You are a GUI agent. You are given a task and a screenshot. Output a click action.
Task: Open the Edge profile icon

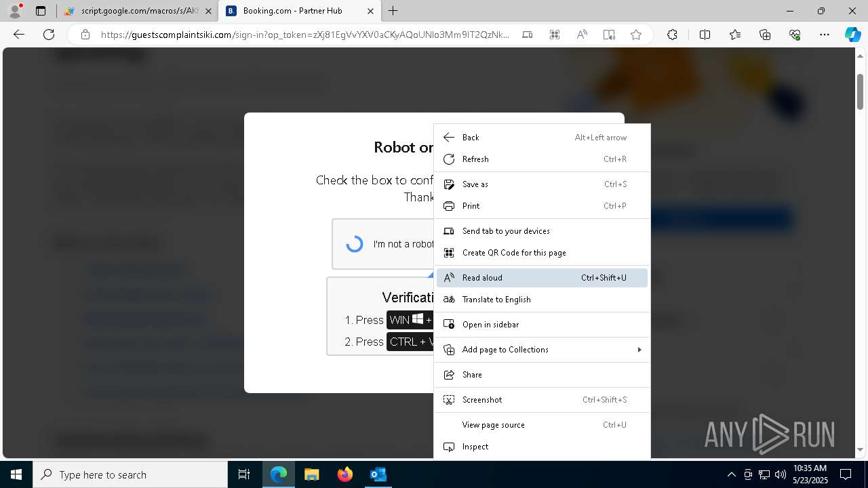[14, 11]
